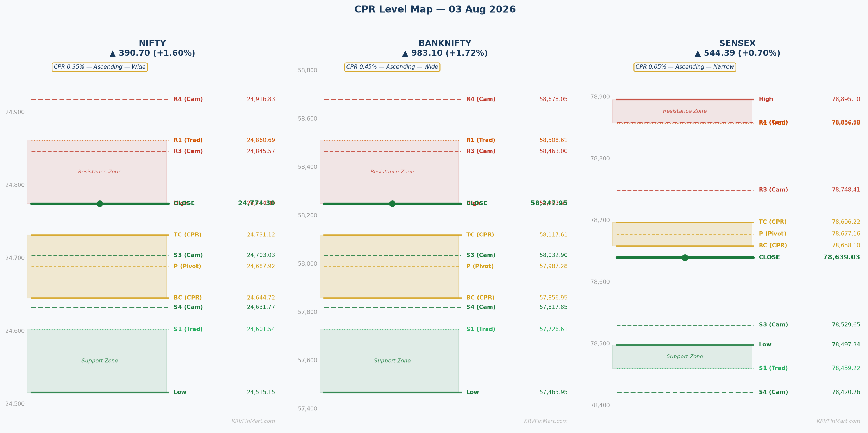Click the BANKNIFTY 'Support Zone' label
This screenshot has height=433, width=868.
[x=392, y=361]
